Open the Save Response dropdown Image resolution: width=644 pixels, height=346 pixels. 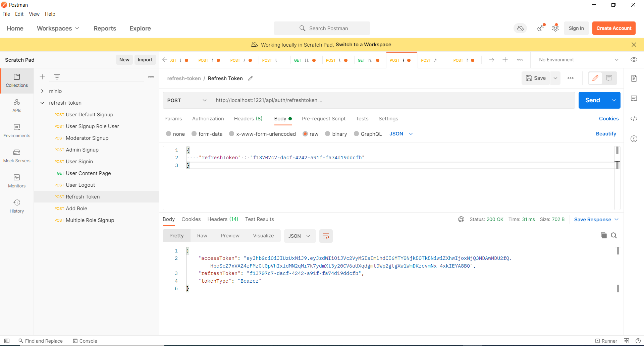coord(596,219)
